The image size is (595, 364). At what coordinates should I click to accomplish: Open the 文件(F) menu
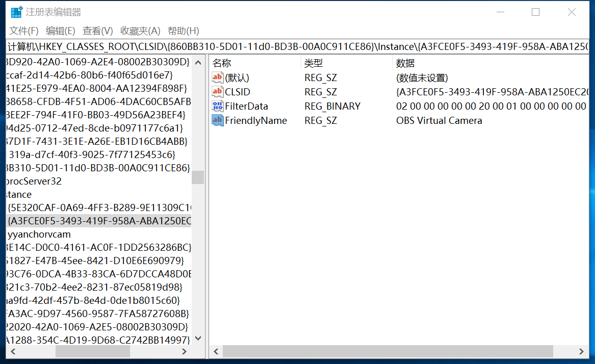coord(24,31)
